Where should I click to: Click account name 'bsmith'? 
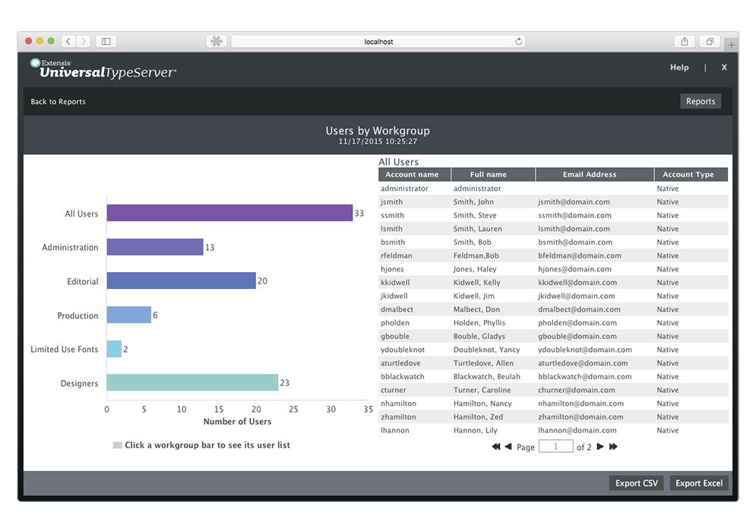(x=393, y=242)
